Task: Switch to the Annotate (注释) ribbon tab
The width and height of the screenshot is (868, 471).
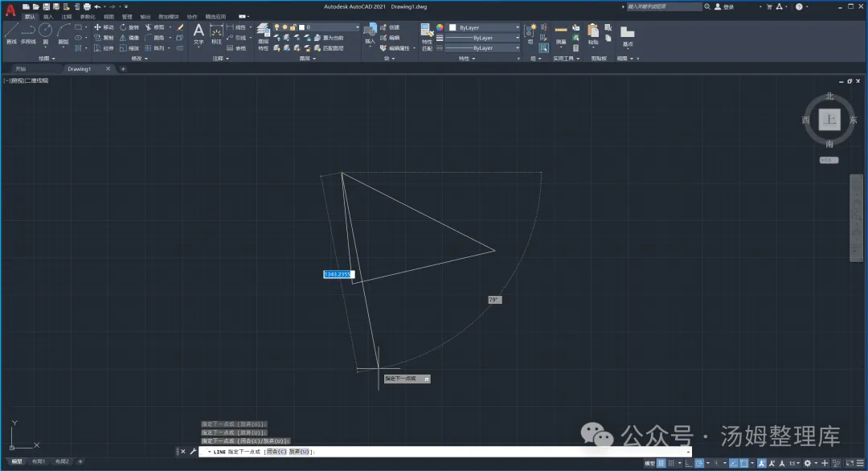Action: (x=67, y=17)
